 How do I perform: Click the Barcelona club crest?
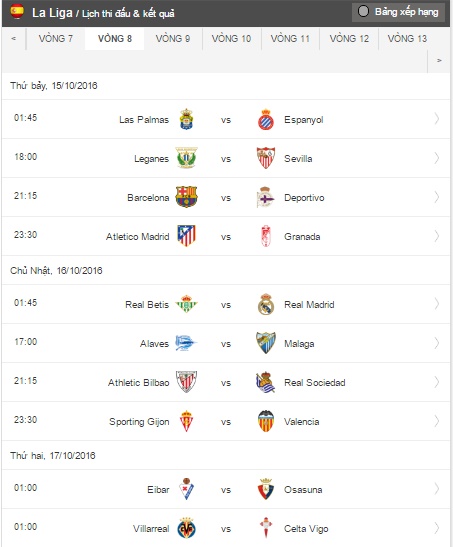(186, 197)
